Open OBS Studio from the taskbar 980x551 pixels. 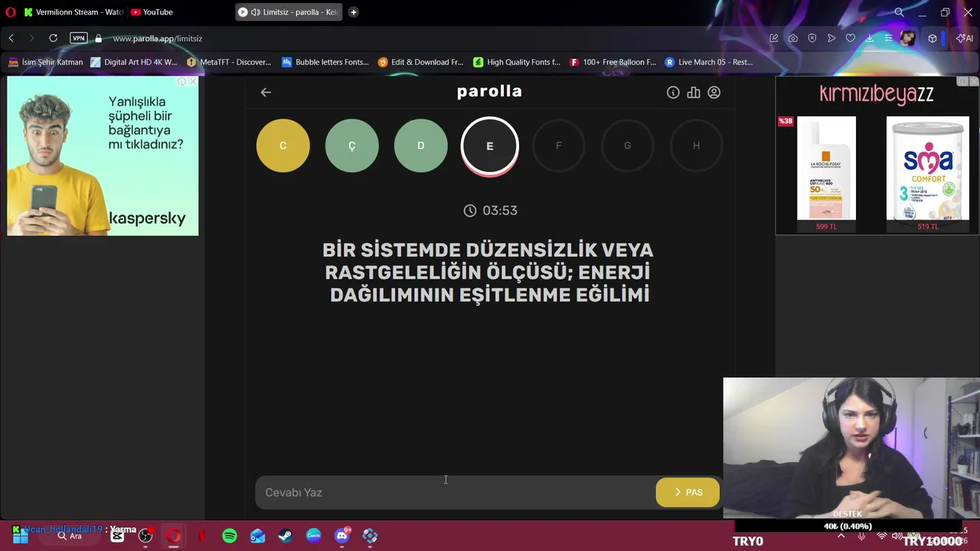pos(145,536)
